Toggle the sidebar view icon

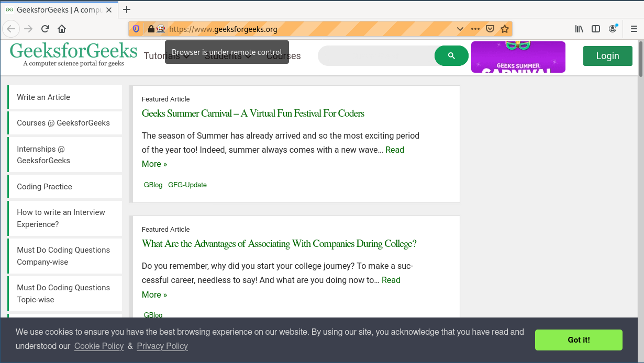coord(596,29)
